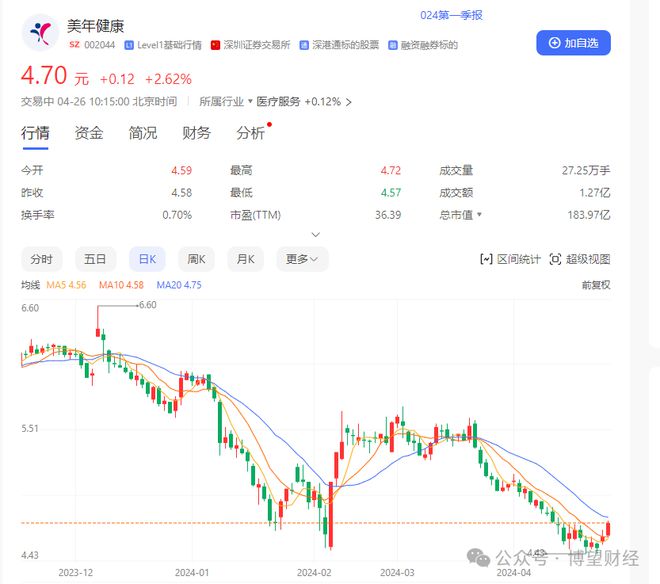Click the MA20 4.75 blue indicator label
The width and height of the screenshot is (660, 584).
(x=179, y=285)
